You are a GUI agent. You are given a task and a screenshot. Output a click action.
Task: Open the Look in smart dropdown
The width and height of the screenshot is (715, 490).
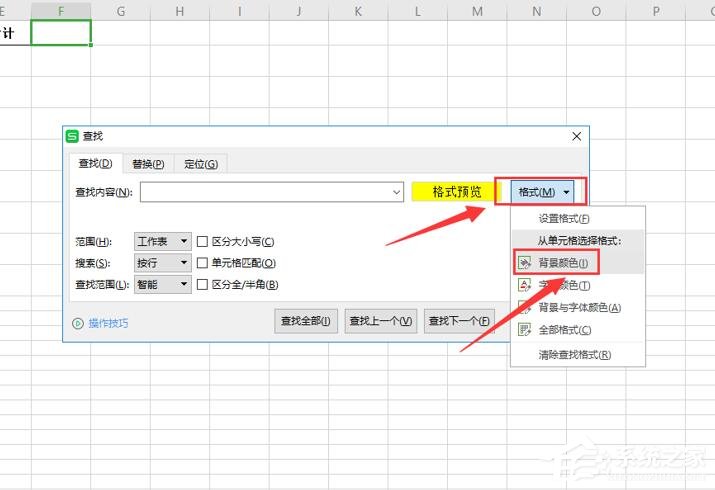coord(162,285)
